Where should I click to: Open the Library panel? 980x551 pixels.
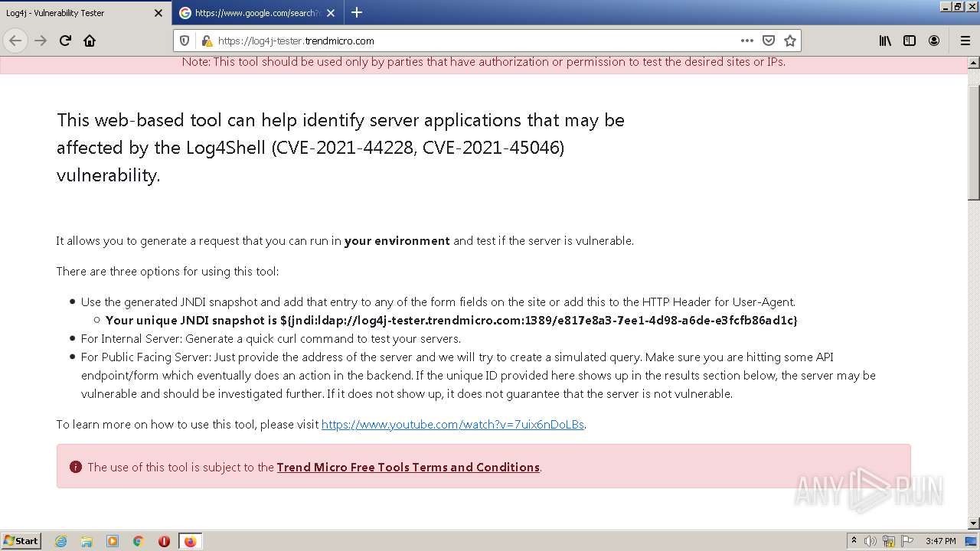[x=885, y=41]
